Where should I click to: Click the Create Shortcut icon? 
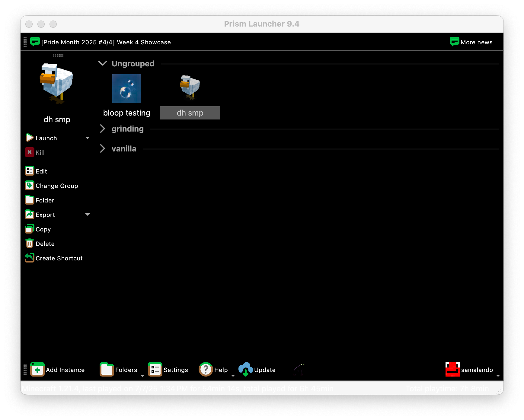[x=29, y=258]
